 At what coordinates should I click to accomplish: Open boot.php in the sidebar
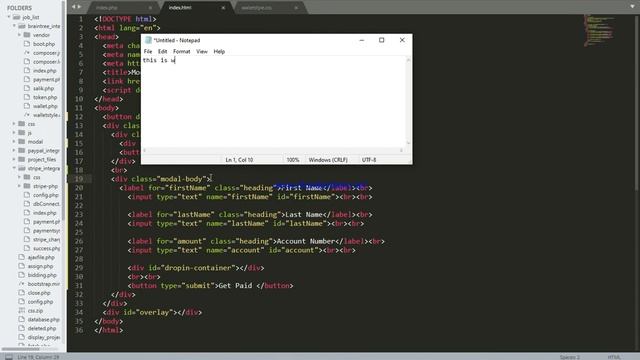(x=44, y=44)
